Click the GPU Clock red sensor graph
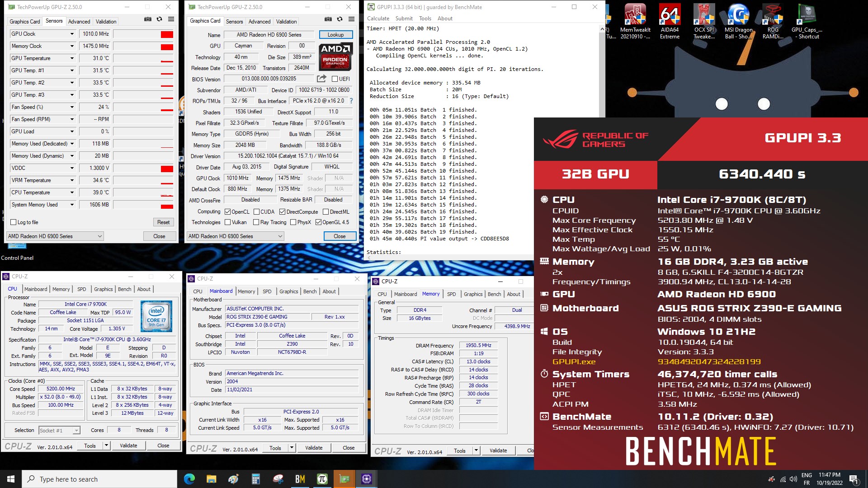The image size is (868, 488). click(x=143, y=34)
